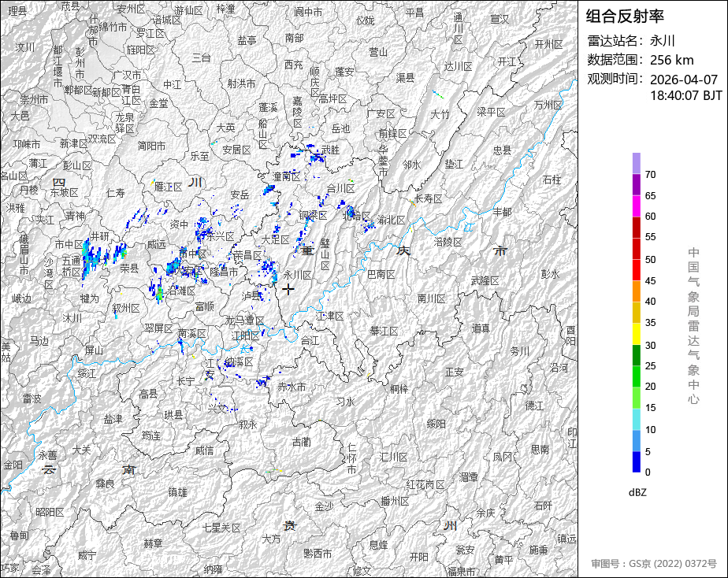Click the 18:40:07 BJT time value
The image size is (728, 578).
(685, 95)
